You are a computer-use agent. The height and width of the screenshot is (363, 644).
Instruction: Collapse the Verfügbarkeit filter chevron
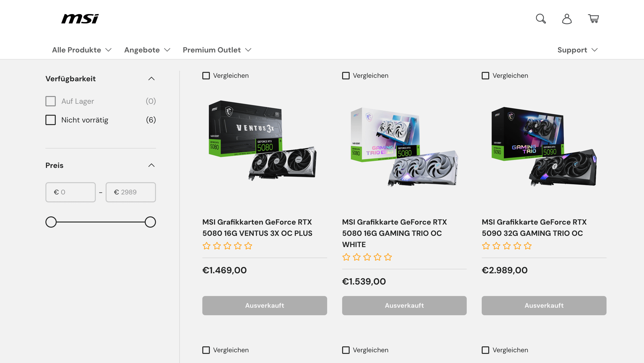click(x=152, y=79)
